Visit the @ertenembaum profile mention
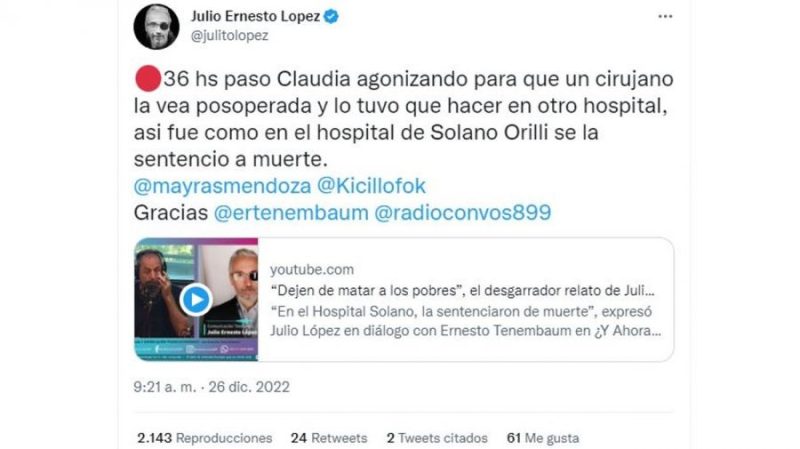The image size is (800, 449). click(x=291, y=213)
